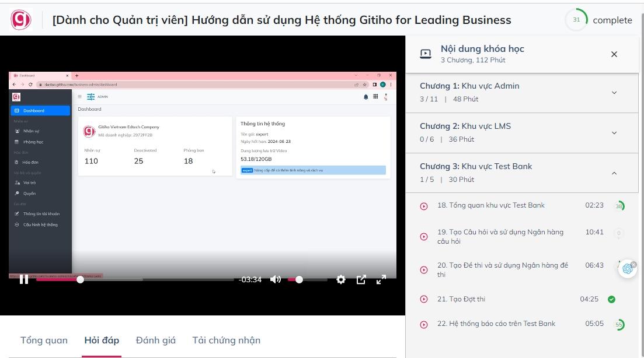Viewport: 644px width, 358px height.
Task: Activate picture-in-picture mode on the video
Action: [x=361, y=279]
